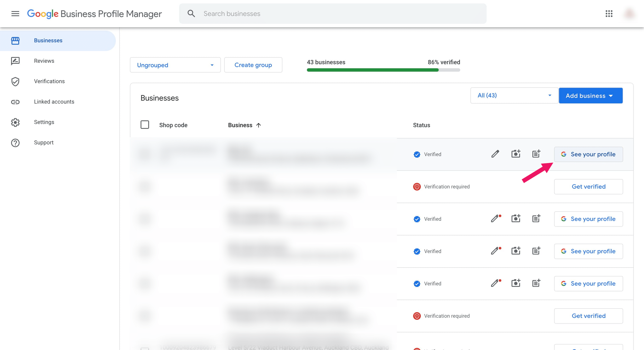This screenshot has width=644, height=350.
Task: Click add photo icon in first verified row
Action: tap(516, 154)
